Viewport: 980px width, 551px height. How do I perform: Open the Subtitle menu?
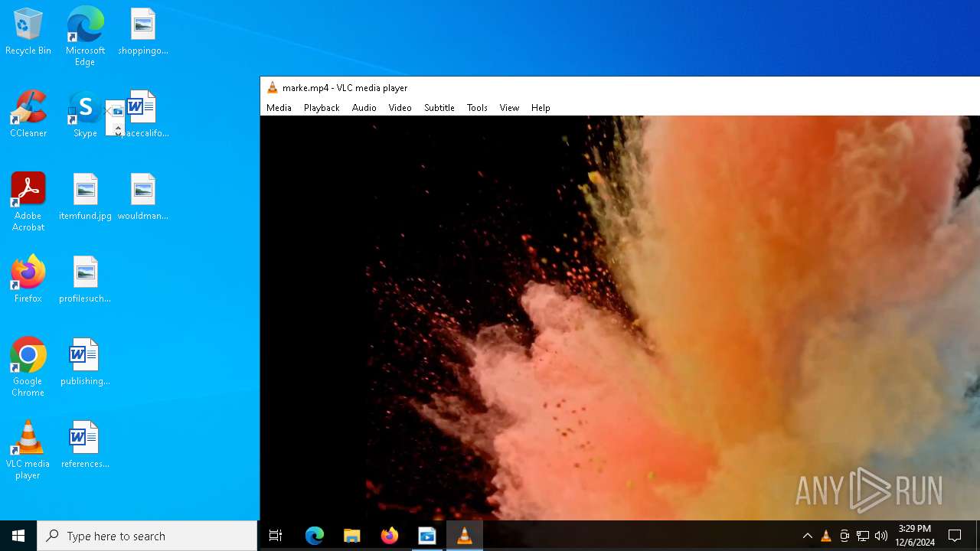click(x=439, y=108)
